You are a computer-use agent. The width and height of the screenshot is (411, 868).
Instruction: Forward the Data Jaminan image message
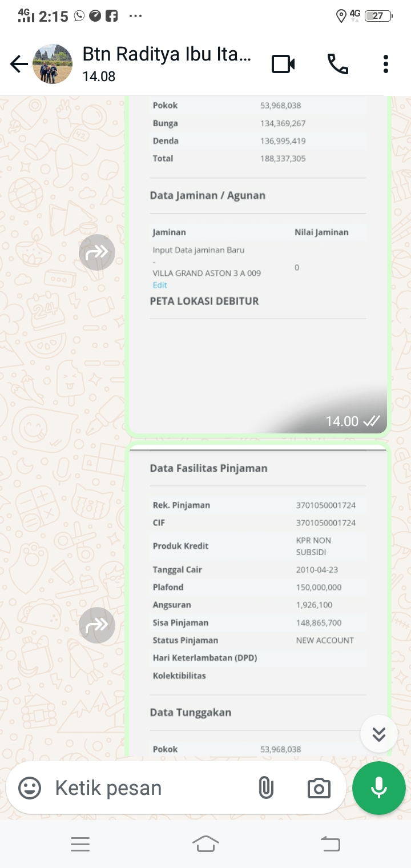click(97, 252)
